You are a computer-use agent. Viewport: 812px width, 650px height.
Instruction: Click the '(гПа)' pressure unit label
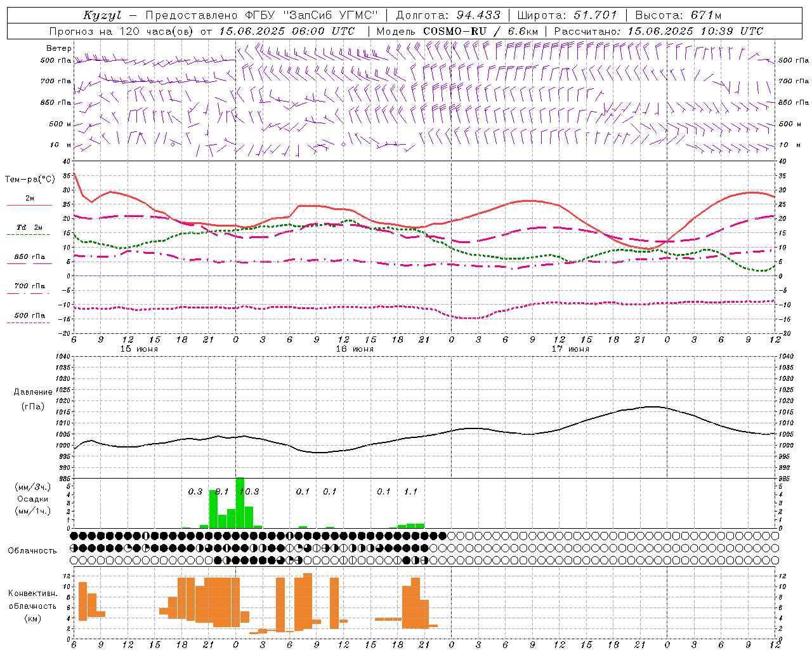33,406
